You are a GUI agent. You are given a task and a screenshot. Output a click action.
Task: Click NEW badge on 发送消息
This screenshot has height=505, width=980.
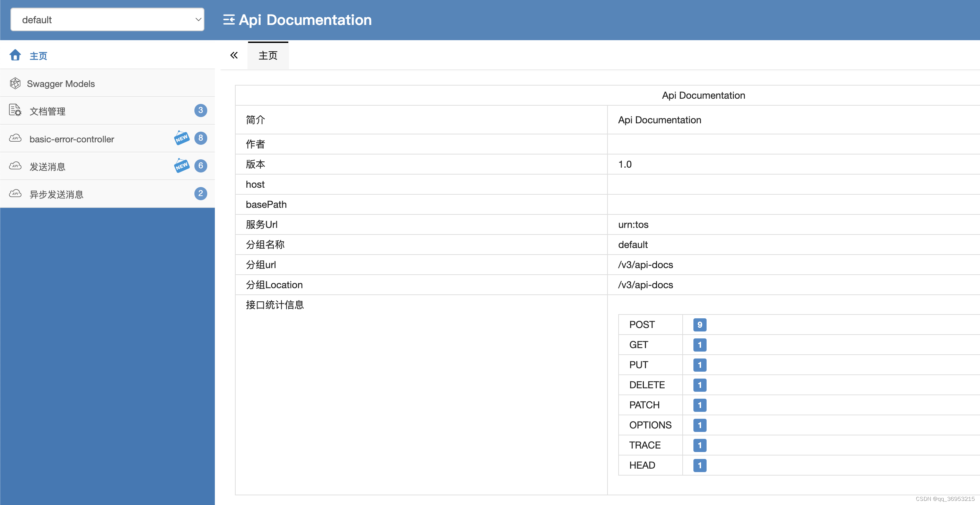182,166
